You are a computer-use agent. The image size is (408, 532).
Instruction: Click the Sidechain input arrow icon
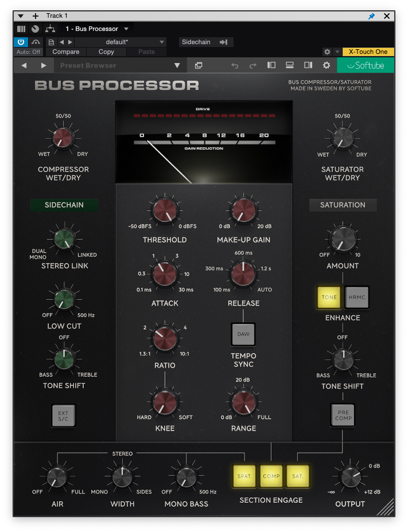(224, 42)
